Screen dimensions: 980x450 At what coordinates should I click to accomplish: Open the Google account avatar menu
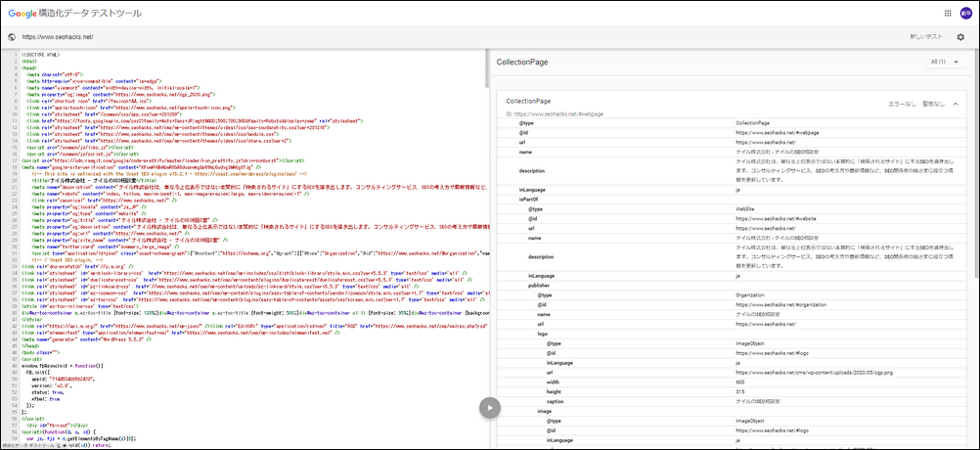coord(966,13)
